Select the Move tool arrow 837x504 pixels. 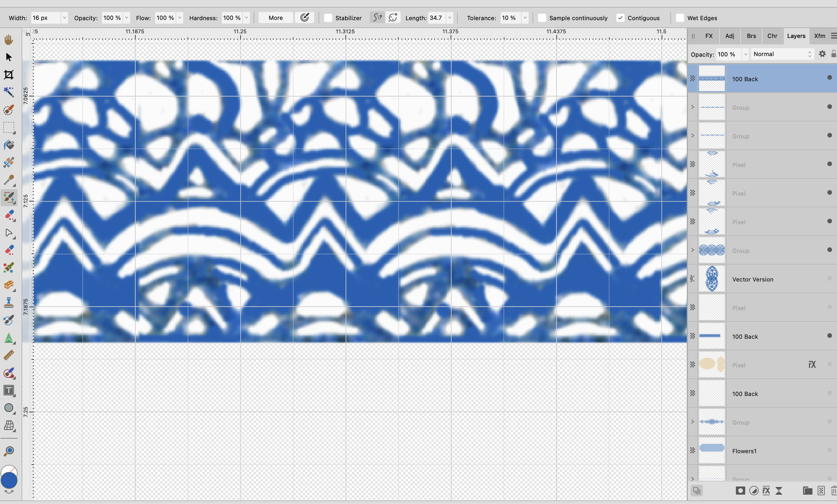click(x=9, y=57)
